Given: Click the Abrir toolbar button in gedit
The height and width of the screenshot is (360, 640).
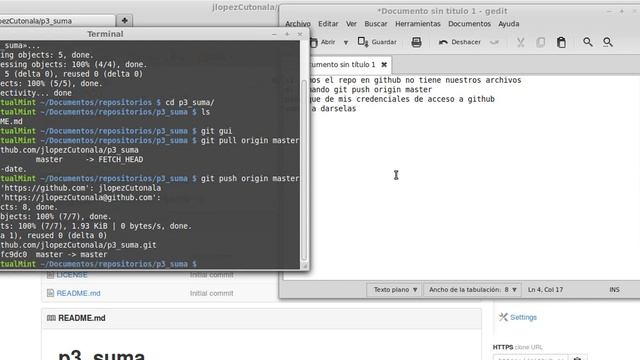Looking at the screenshot, I should point(323,42).
